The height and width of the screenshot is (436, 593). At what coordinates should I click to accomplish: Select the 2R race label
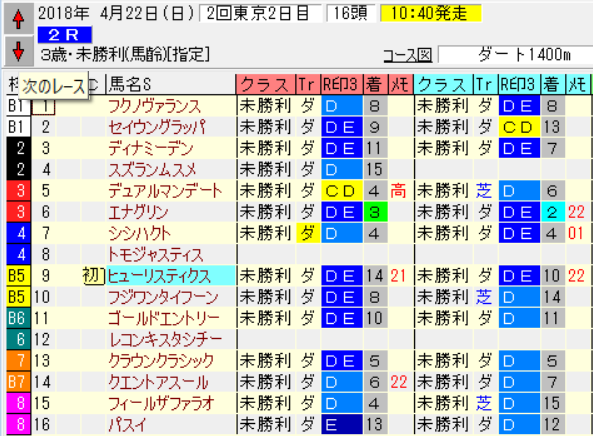pyautogui.click(x=65, y=35)
